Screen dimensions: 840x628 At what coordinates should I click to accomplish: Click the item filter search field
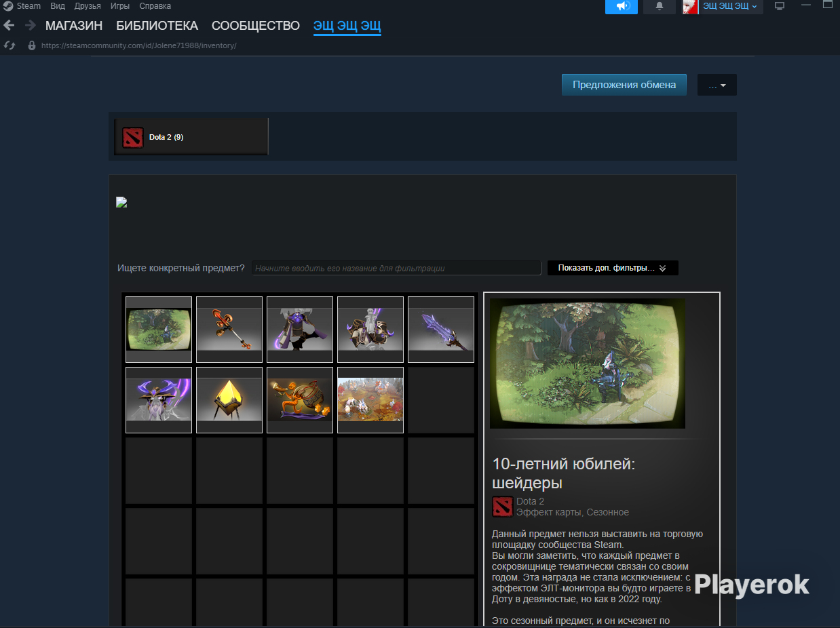396,268
